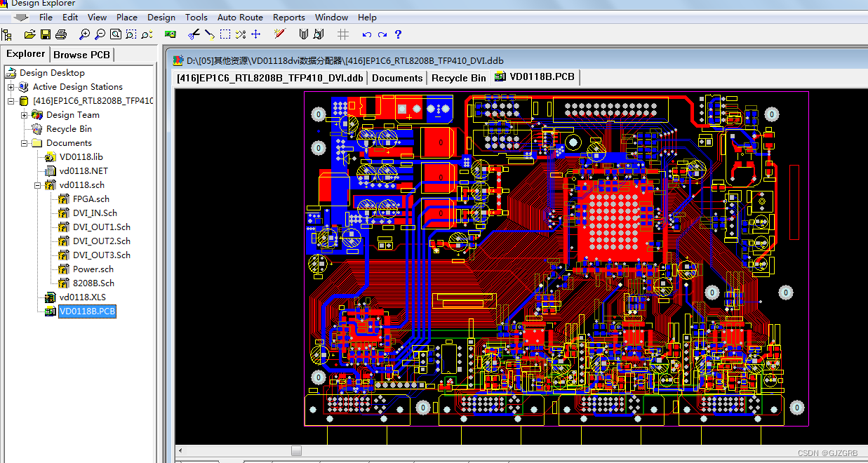Switch to the Browse PCB tab

(x=81, y=54)
